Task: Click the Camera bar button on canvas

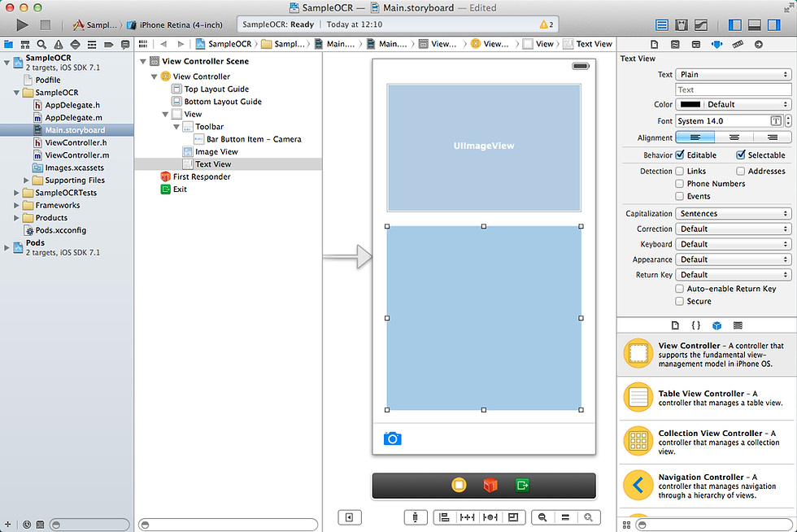Action: click(x=392, y=438)
